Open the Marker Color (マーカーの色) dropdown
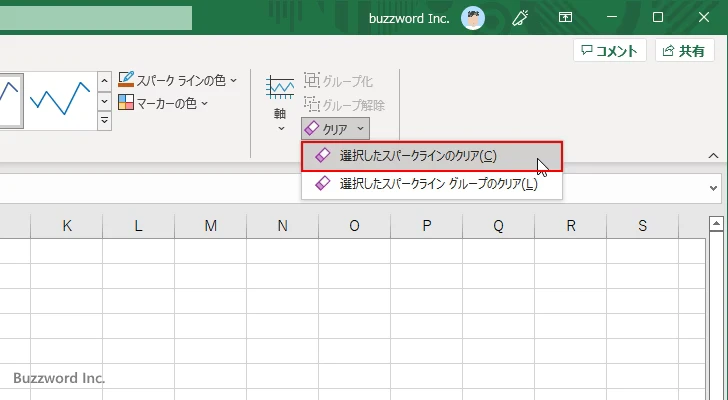 point(163,103)
